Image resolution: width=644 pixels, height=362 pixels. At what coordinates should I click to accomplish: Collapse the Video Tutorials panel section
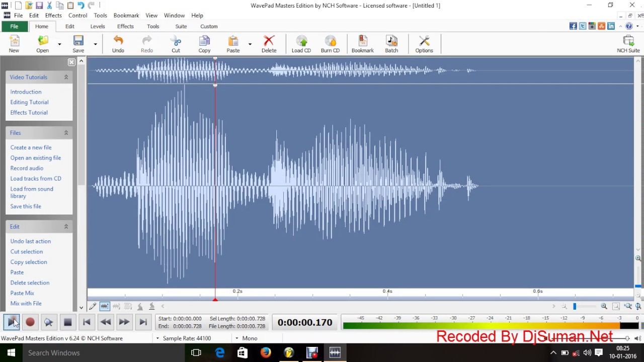click(x=66, y=77)
